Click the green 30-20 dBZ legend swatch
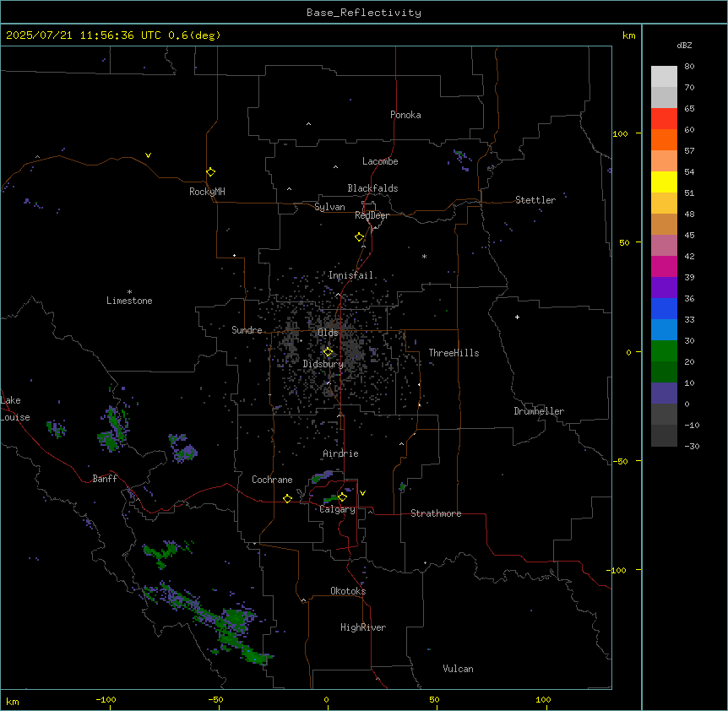Screen dimensions: 728x711 pyautogui.click(x=664, y=351)
